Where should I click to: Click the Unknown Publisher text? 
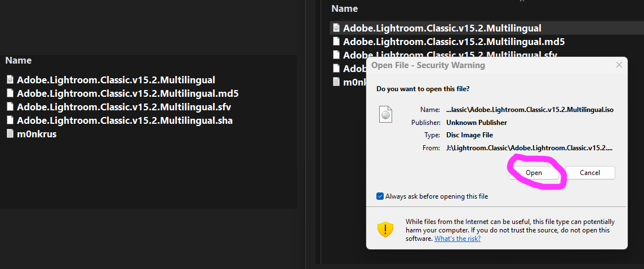click(x=477, y=123)
